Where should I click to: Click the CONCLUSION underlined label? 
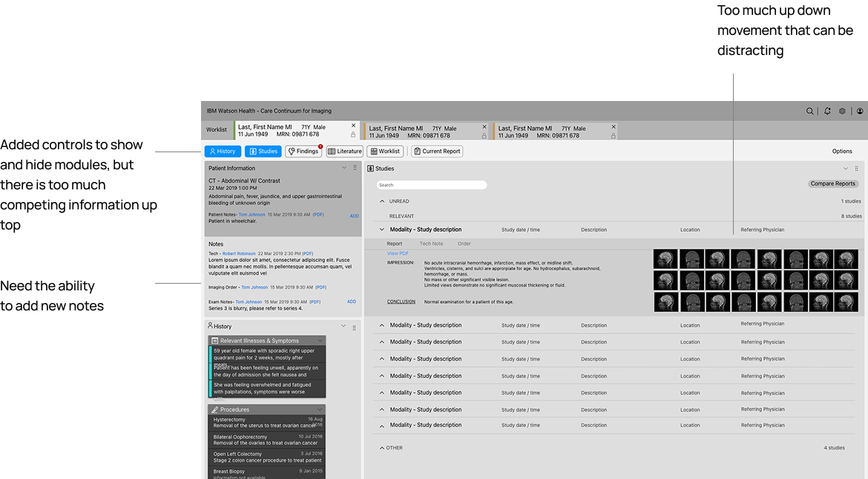pos(401,302)
